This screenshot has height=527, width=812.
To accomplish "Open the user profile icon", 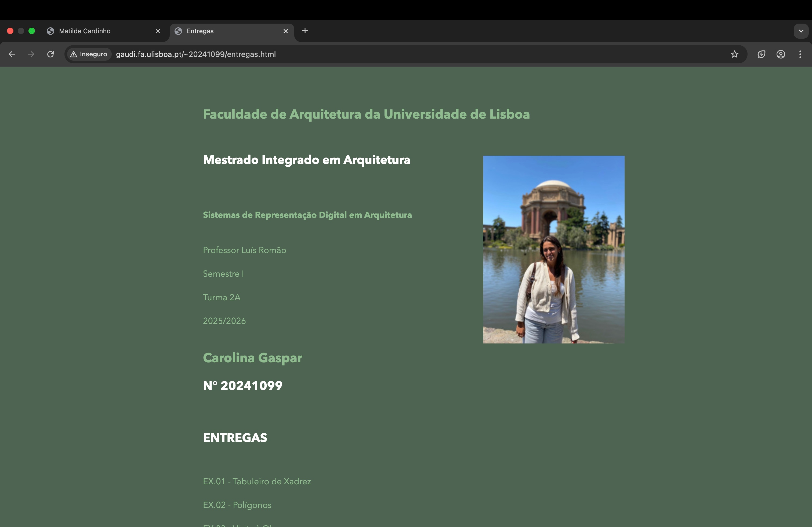I will 781,54.
